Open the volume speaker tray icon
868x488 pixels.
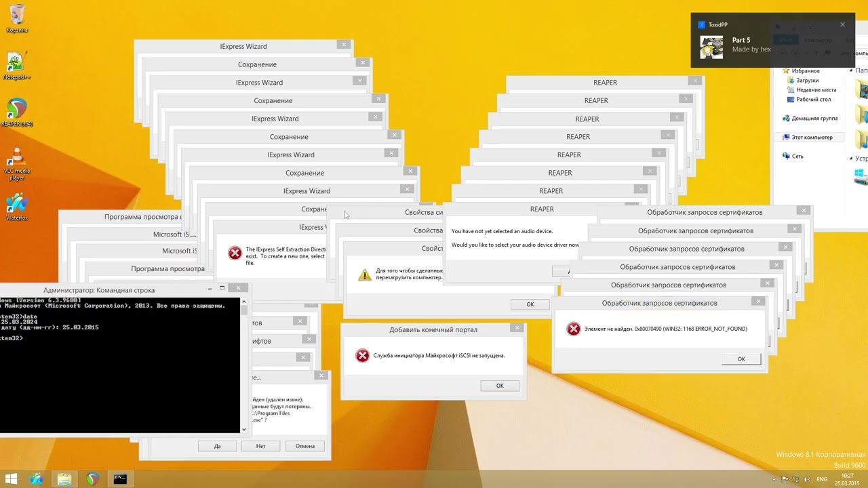(807, 480)
